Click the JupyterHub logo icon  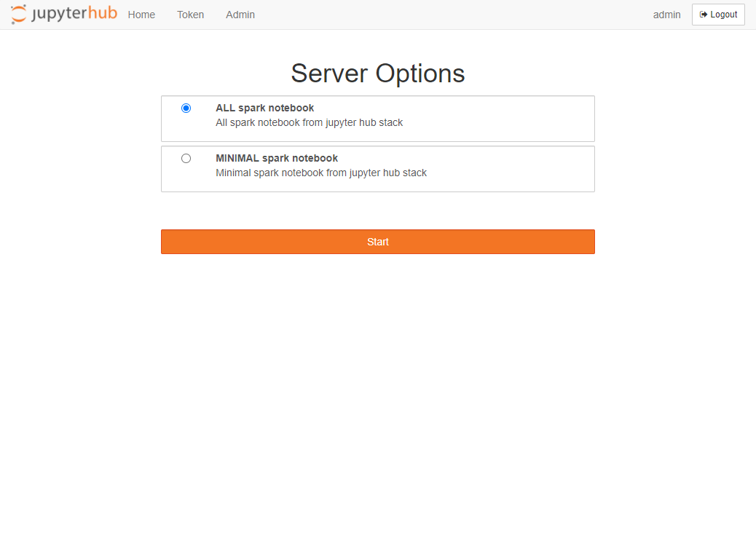coord(18,14)
